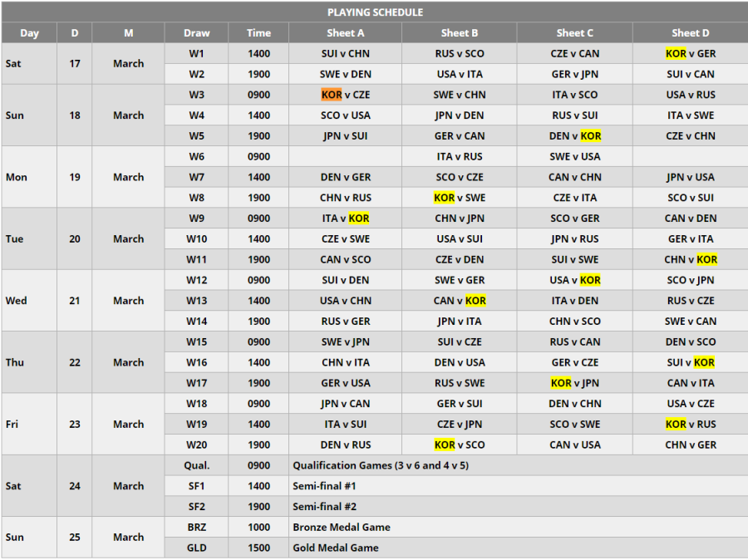Click the Bronze Medal Game entry
The image size is (748, 560).
click(x=342, y=527)
